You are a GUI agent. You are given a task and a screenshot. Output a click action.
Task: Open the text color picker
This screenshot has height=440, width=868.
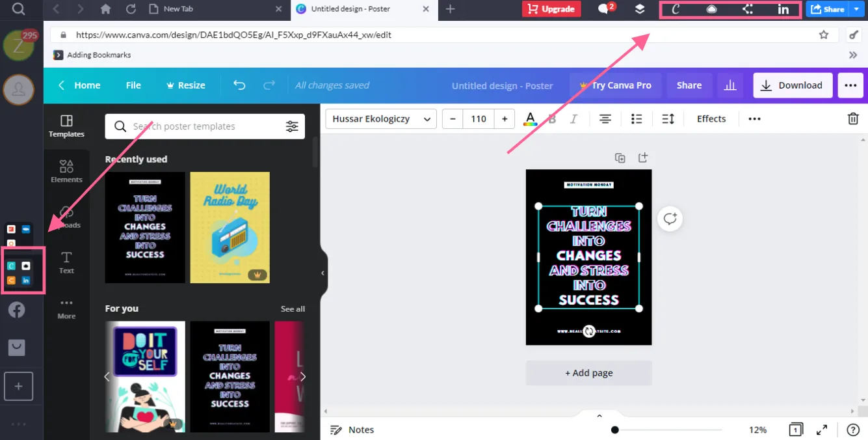point(531,119)
